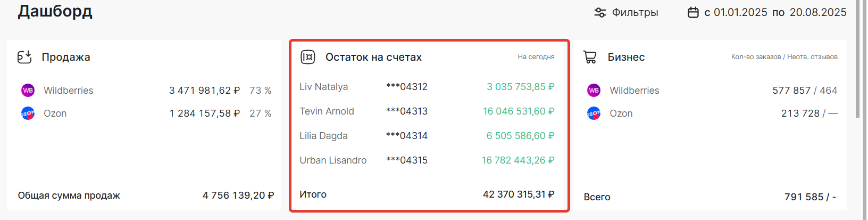Click the account balance safe icon

pos(308,57)
